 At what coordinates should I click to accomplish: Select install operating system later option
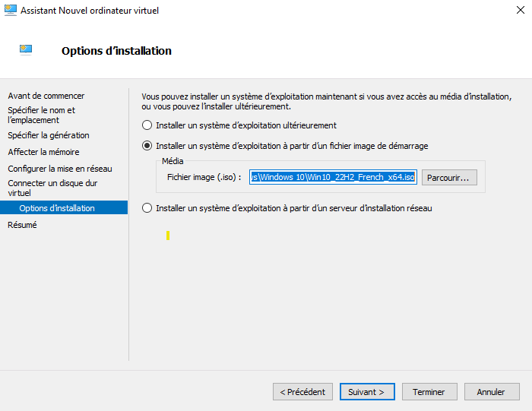[147, 125]
